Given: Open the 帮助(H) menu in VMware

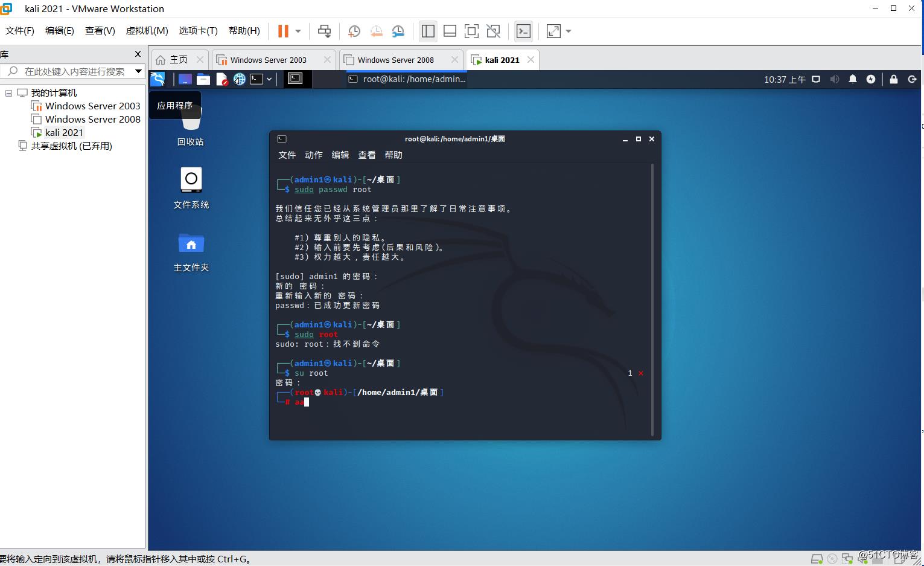Looking at the screenshot, I should coord(244,30).
